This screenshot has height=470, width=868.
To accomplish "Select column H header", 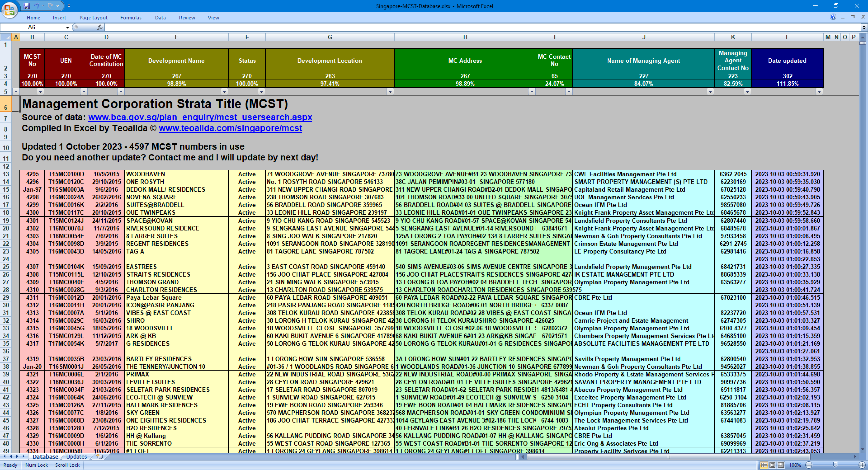I will (465, 37).
